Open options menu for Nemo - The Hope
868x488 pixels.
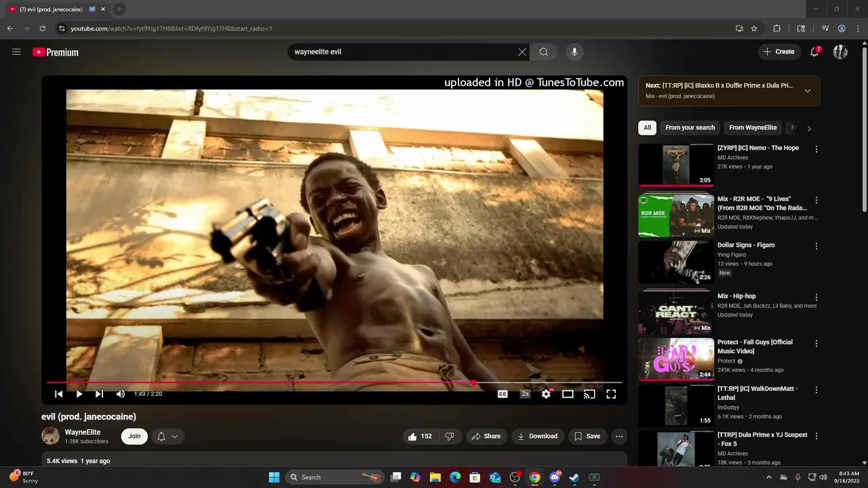coord(816,149)
